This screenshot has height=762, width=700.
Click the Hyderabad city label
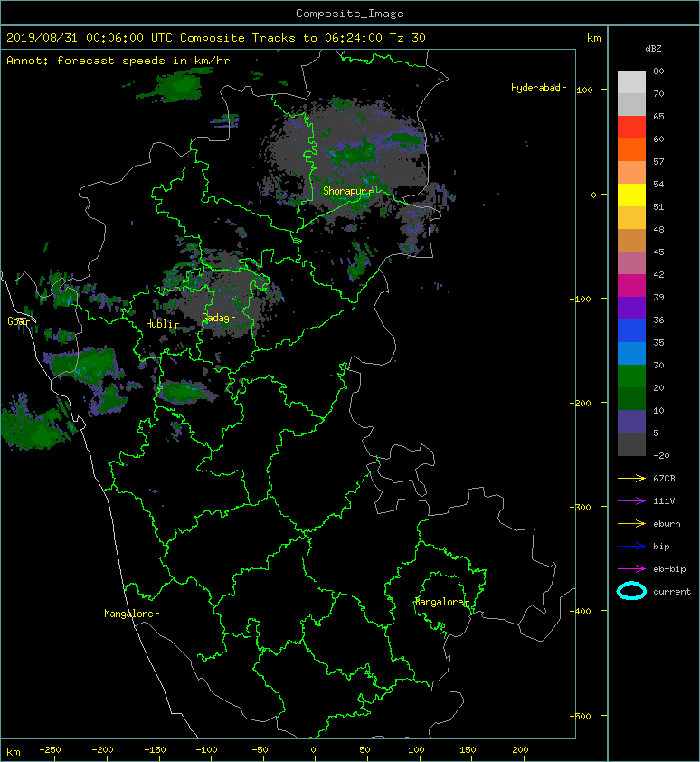tap(538, 88)
